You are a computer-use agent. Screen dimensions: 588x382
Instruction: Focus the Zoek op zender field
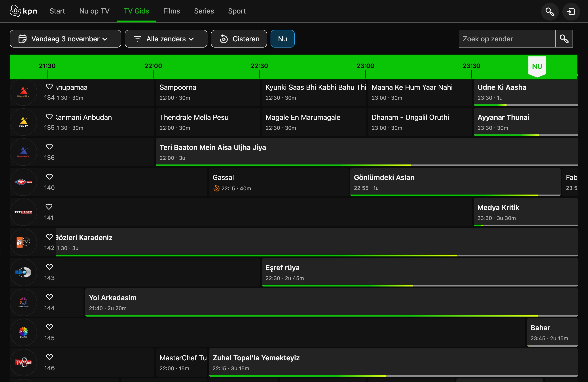coord(506,39)
